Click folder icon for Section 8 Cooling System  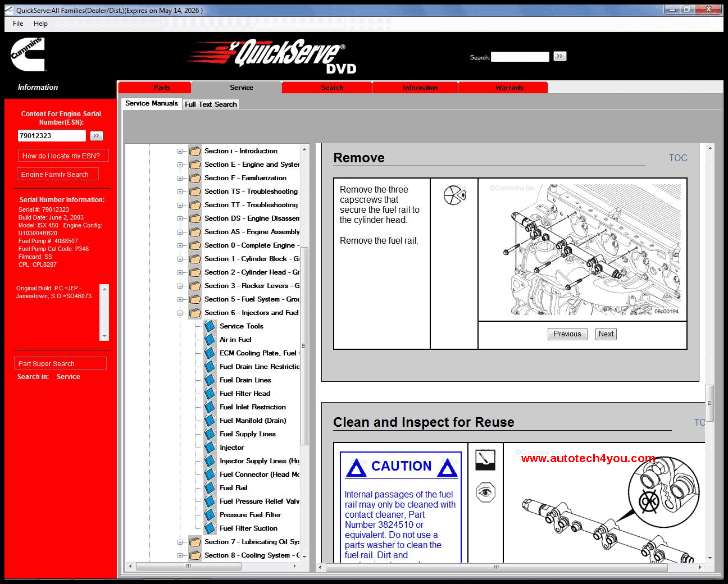click(x=195, y=555)
